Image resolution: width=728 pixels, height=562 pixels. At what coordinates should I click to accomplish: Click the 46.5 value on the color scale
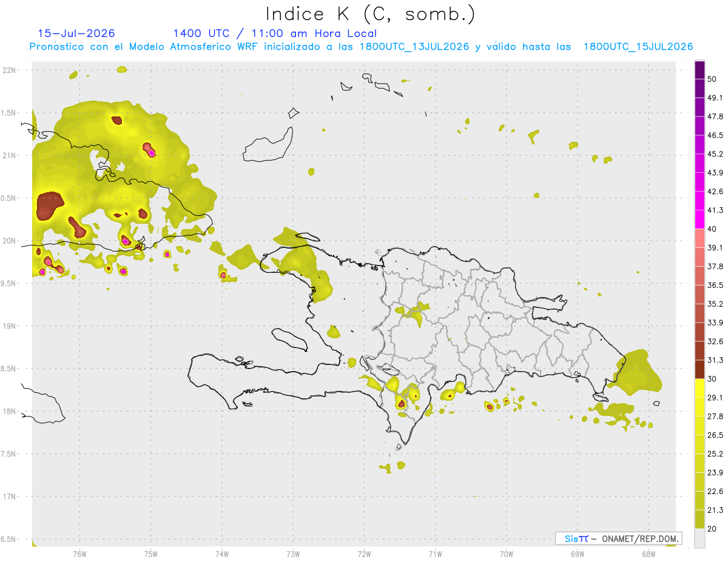(715, 135)
